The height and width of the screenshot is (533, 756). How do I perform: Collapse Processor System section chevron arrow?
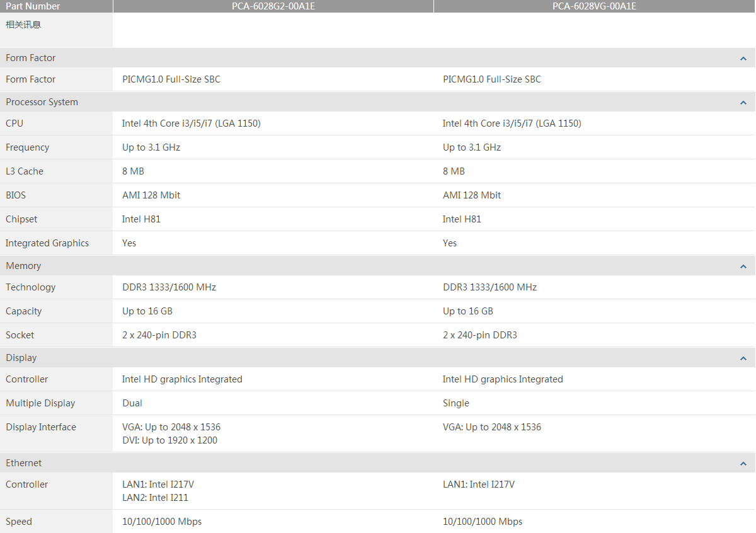coord(743,103)
